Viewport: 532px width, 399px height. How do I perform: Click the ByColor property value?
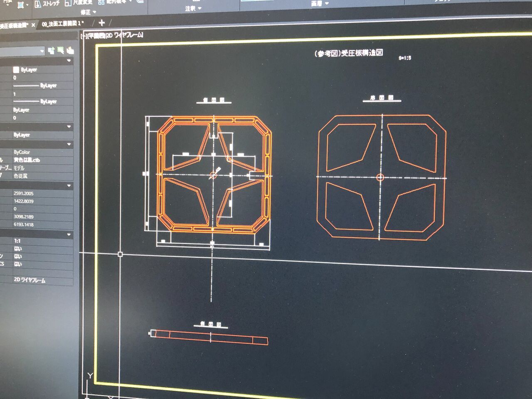point(22,152)
